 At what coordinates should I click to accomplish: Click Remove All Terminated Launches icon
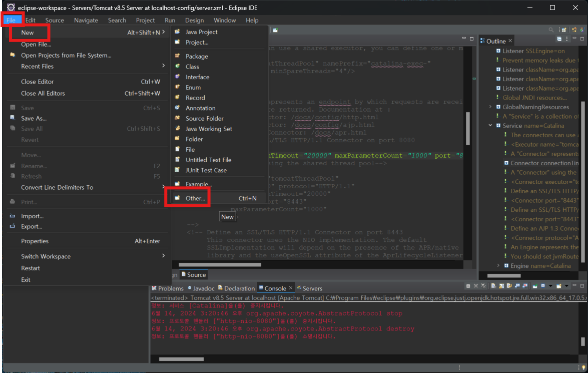[x=483, y=286]
